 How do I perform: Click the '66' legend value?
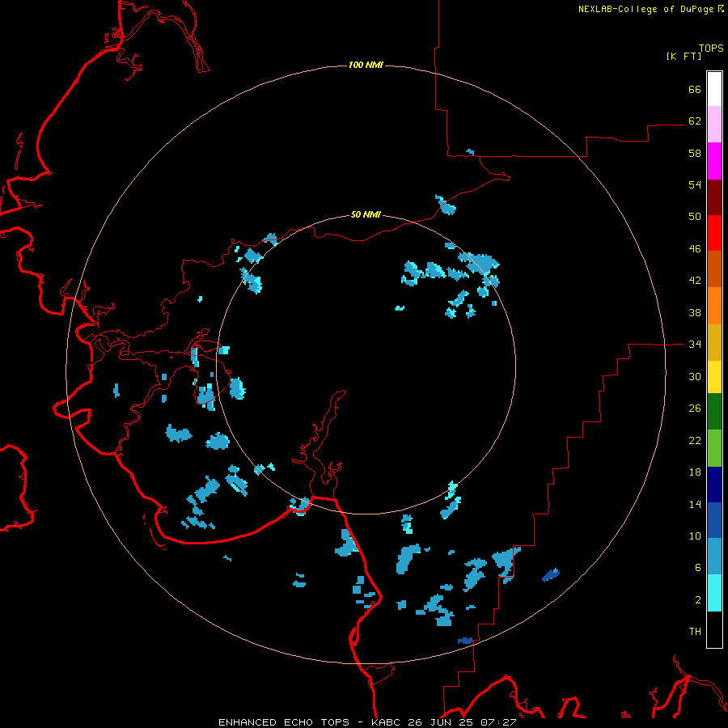tap(695, 89)
